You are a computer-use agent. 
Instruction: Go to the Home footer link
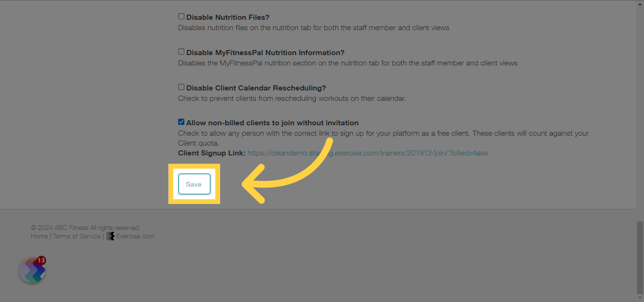pyautogui.click(x=39, y=236)
